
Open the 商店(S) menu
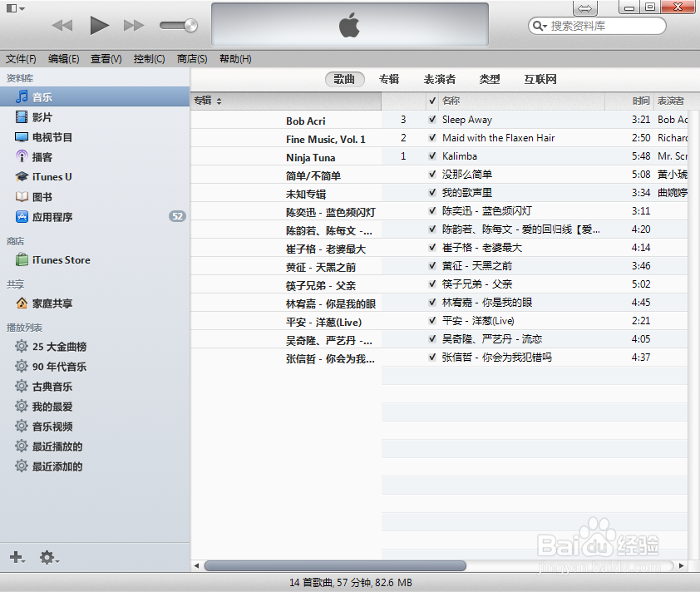[192, 59]
